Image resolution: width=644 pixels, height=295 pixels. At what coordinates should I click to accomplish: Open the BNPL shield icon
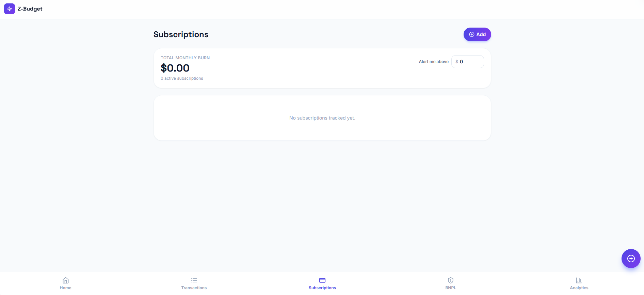[x=451, y=280]
